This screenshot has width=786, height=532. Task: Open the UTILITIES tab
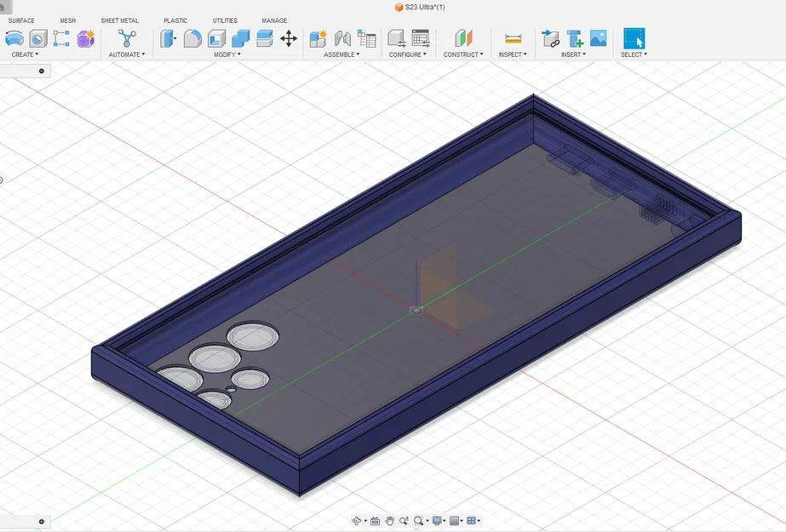point(225,20)
